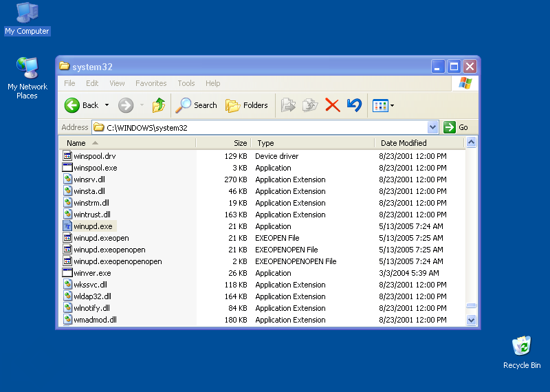Image resolution: width=550 pixels, height=392 pixels.
Task: Select the winstrm.dll file icon
Action: [x=67, y=202]
